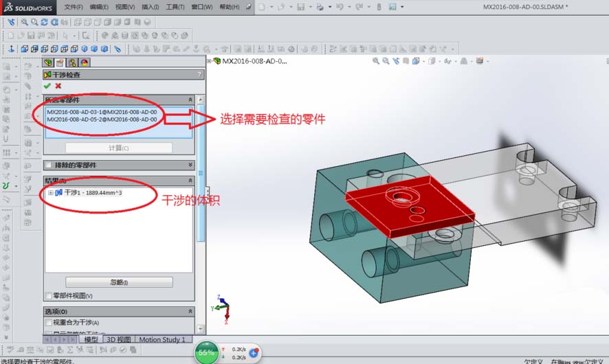This screenshot has width=609, height=364.
Task: Click the Undo icon in the title toolbar
Action: click(340, 7)
